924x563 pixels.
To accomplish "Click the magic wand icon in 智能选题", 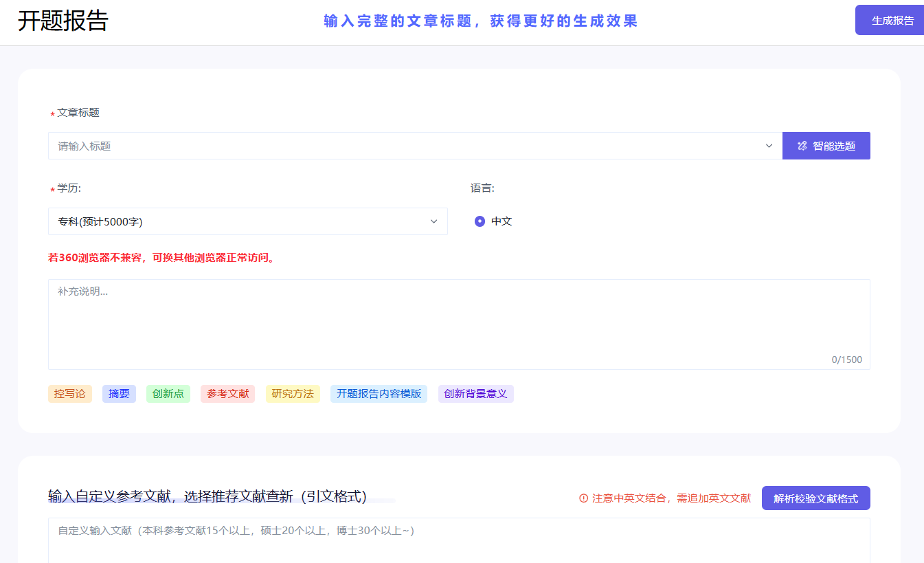I will coord(802,146).
